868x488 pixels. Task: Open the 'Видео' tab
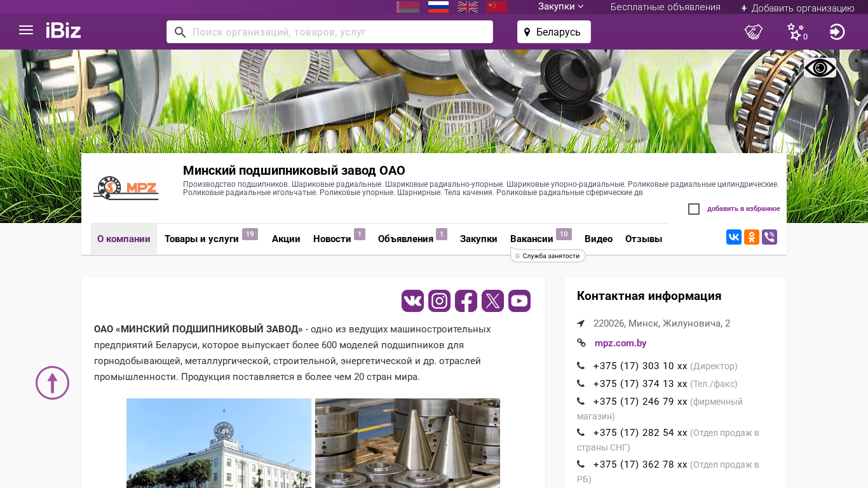pyautogui.click(x=599, y=239)
